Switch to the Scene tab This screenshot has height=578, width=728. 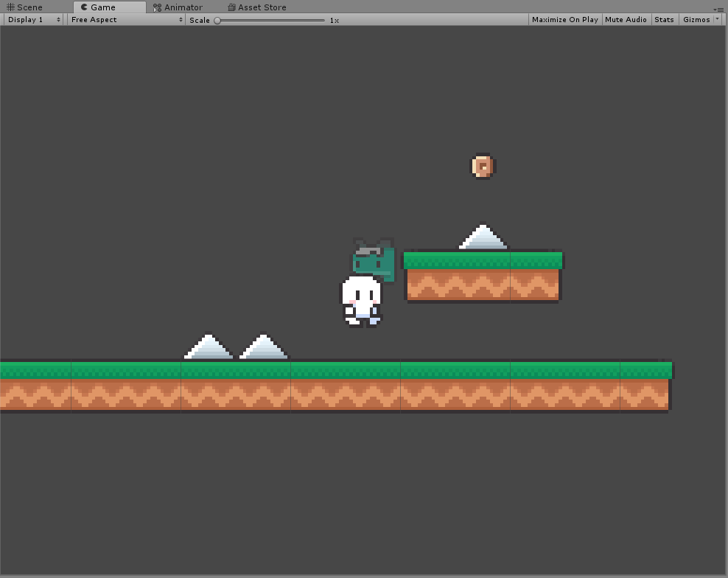24,7
